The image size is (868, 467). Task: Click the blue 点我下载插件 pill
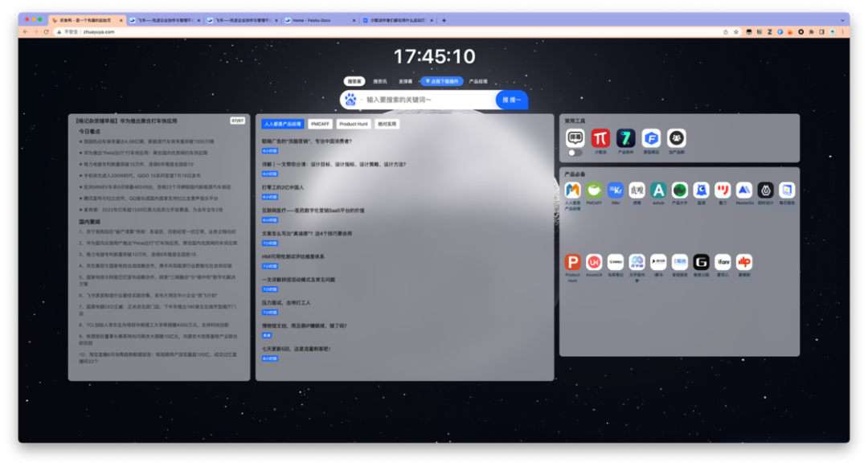tap(442, 81)
